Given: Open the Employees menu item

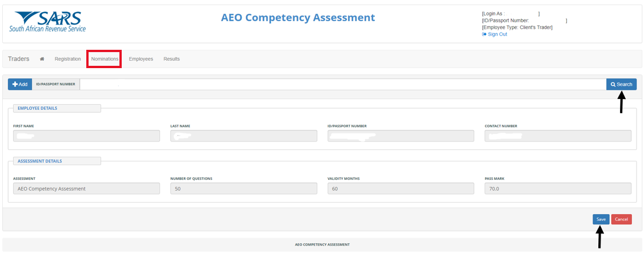Looking at the screenshot, I should point(141,59).
